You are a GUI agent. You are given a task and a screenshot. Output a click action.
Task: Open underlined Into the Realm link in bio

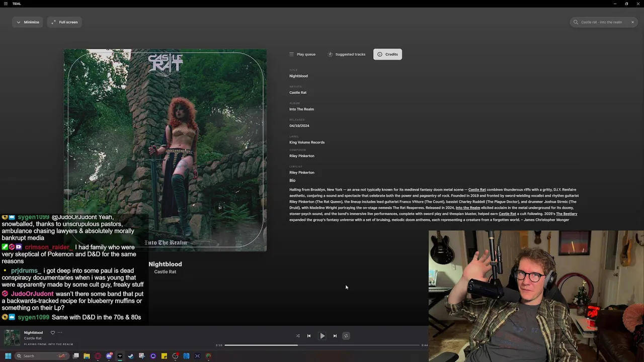coord(468,208)
